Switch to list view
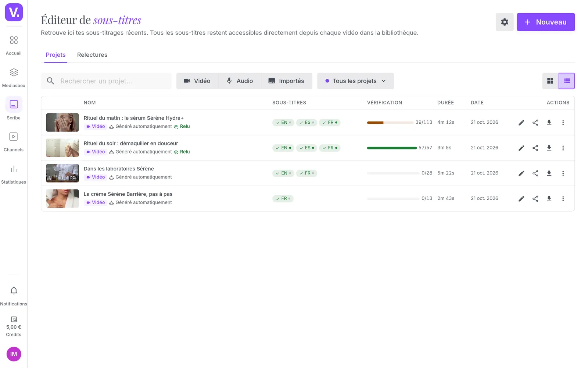Viewport: 588px width, 368px height. tap(567, 81)
